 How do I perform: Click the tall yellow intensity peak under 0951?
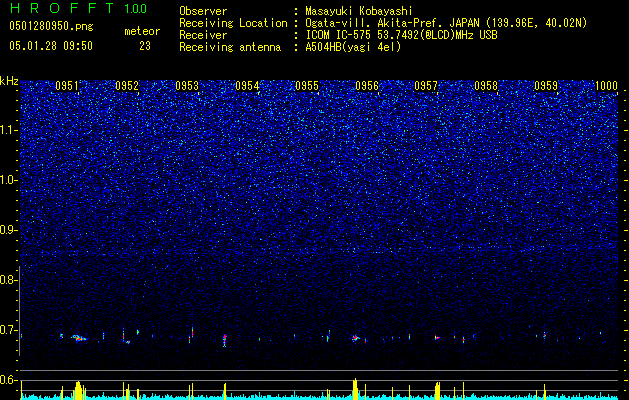pyautogui.click(x=78, y=390)
